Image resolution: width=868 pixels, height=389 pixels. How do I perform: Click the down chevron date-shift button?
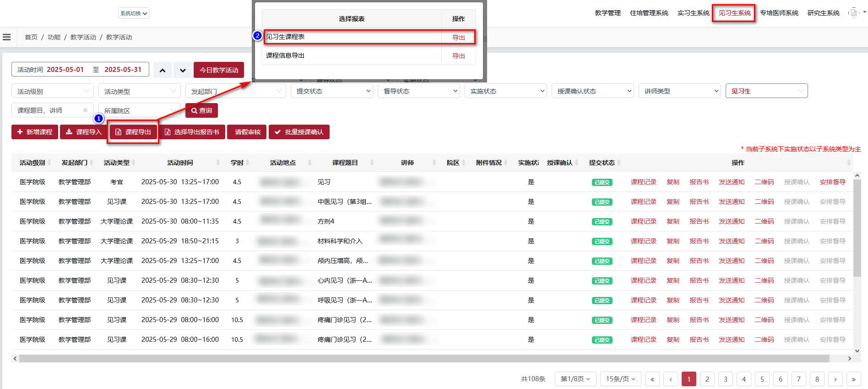point(183,70)
